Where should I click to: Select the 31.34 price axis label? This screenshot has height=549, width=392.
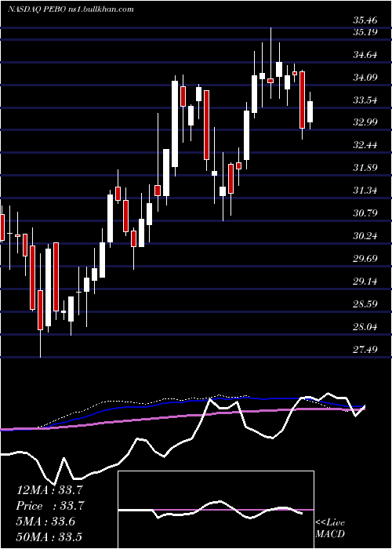point(365,191)
